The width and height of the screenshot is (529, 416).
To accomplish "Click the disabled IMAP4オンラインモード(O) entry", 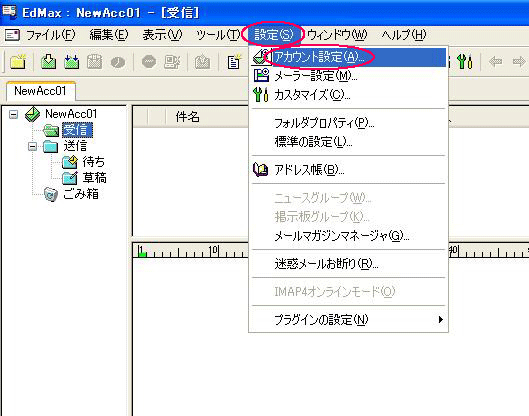I will click(x=349, y=292).
